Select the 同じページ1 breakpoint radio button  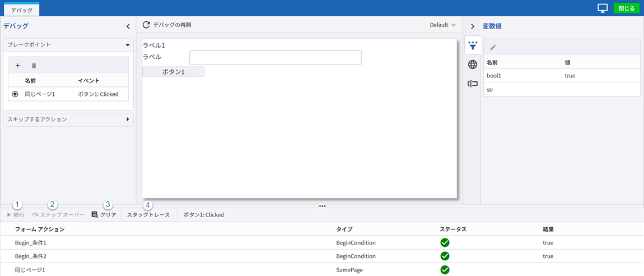coord(15,94)
